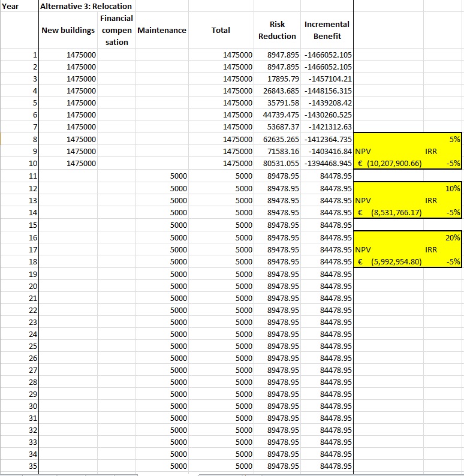The image size is (464, 476).
Task: Select NPV value € (8,531,766.17)
Action: click(x=388, y=212)
